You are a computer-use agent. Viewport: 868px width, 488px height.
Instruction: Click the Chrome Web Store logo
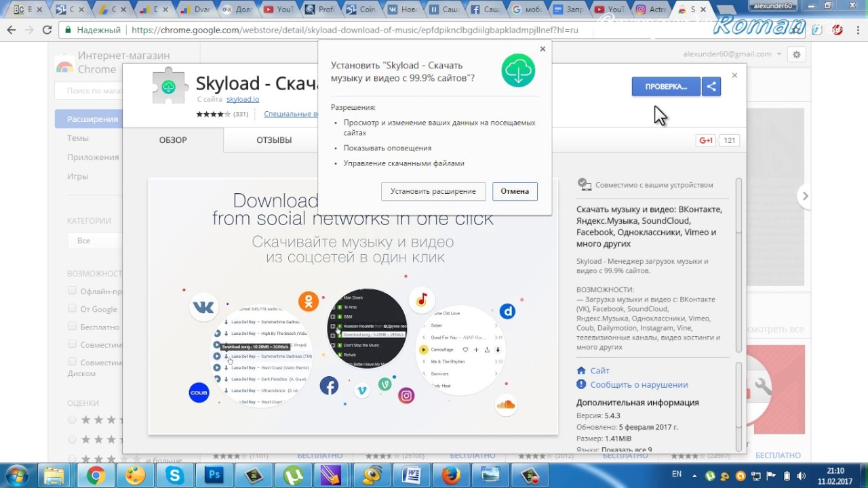[x=64, y=66]
